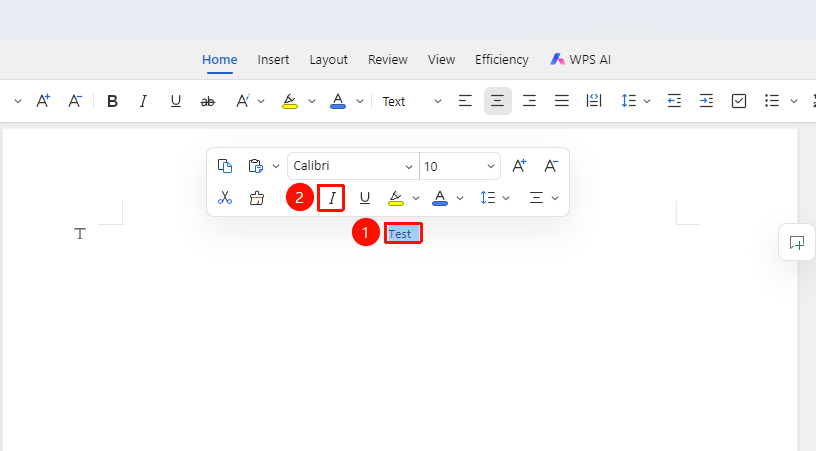Apply superscript text effect in toolbar
816x451 pixels.
coord(243,101)
